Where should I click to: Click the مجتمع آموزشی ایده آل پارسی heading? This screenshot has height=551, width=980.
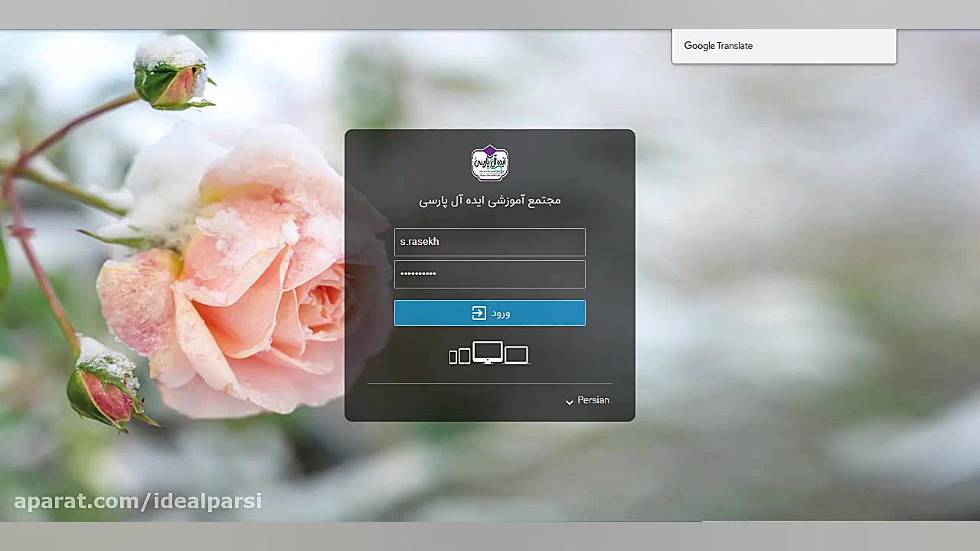[x=490, y=201]
